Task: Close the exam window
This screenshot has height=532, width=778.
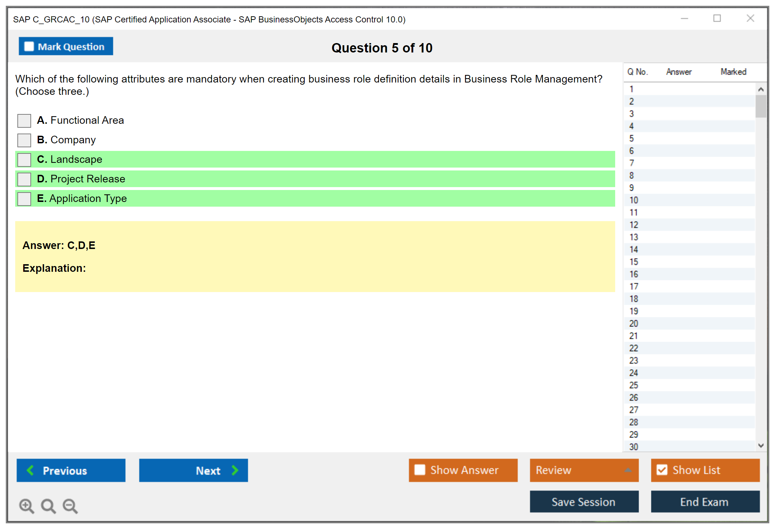Action: coord(750,18)
